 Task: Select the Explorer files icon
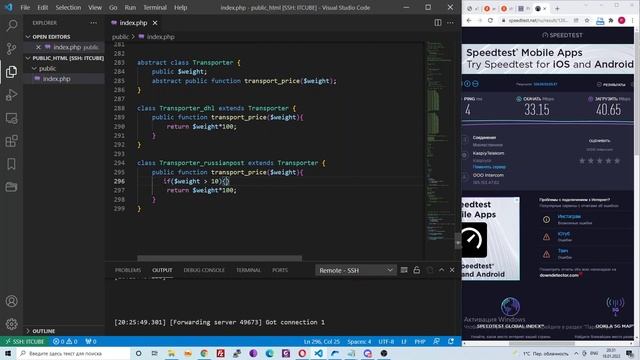[x=11, y=72]
